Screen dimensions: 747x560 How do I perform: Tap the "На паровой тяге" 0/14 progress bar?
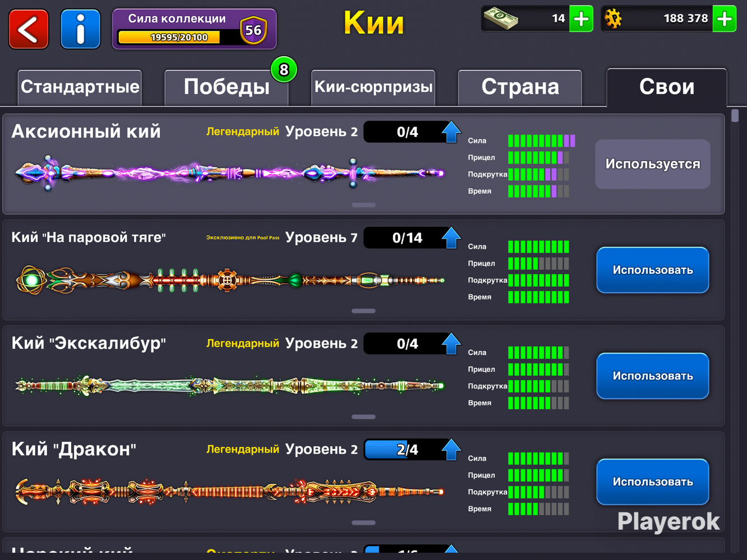pos(407,238)
